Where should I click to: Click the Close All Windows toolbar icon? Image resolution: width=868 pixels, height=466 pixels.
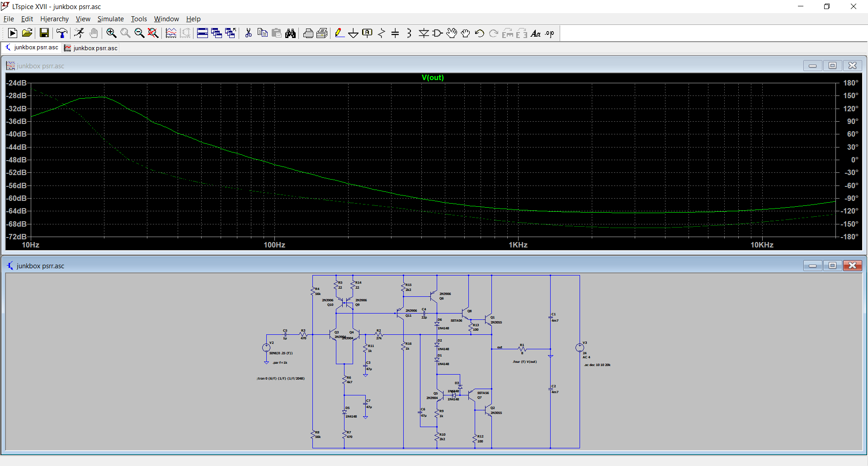(231, 33)
